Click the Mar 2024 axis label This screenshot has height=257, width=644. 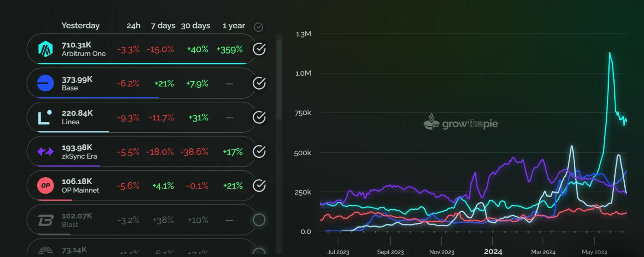pos(543,252)
